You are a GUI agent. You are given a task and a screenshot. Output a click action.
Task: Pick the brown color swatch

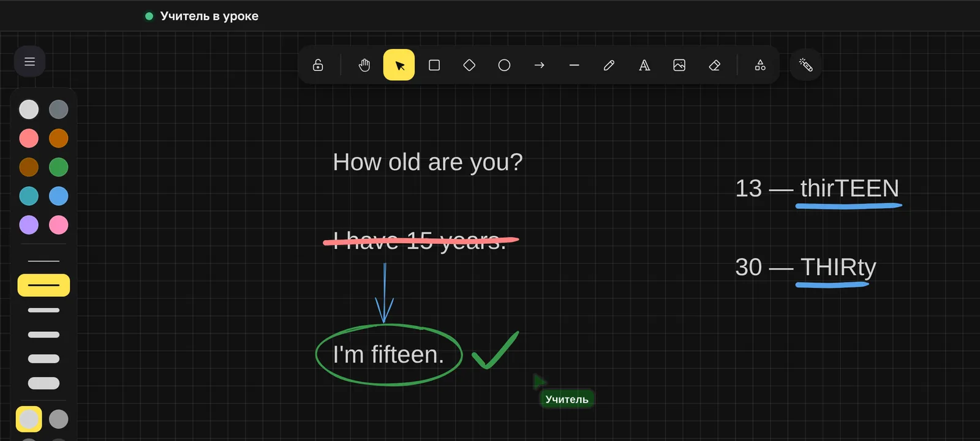[x=29, y=167]
